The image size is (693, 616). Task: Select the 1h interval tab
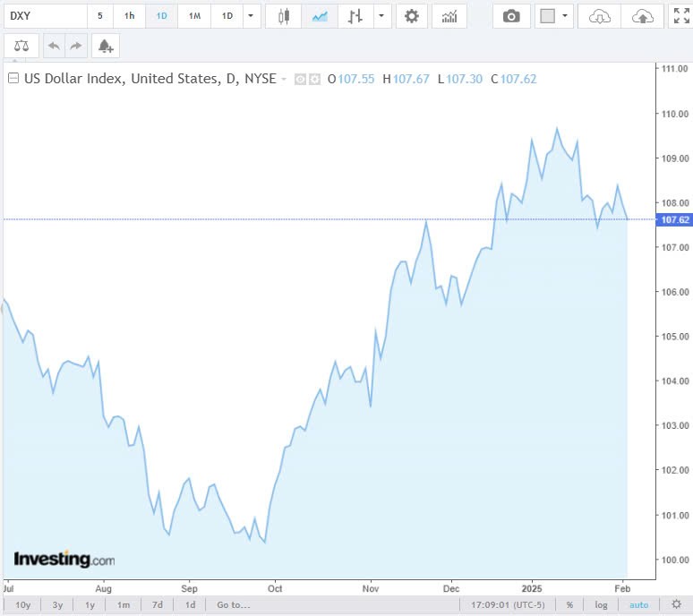(x=130, y=16)
